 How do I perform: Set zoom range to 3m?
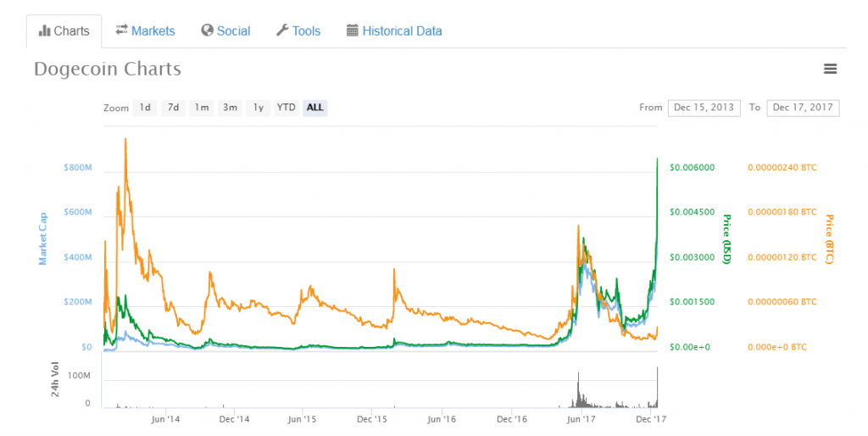pos(230,108)
